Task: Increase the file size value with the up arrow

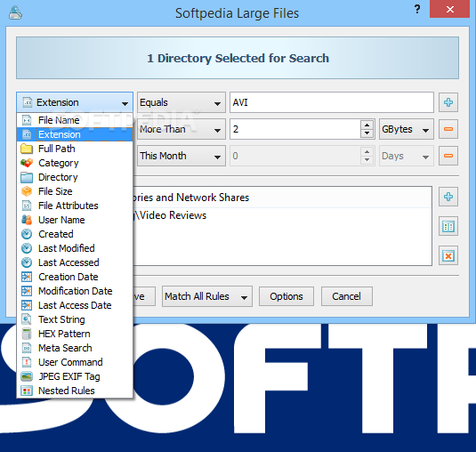Action: pos(367,125)
